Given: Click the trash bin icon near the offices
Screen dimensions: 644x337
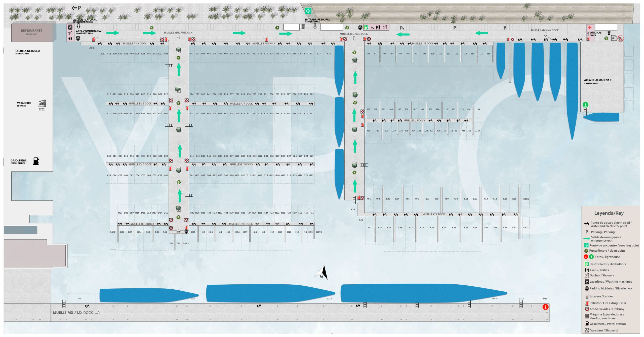Looking at the screenshot, I should click(609, 33).
